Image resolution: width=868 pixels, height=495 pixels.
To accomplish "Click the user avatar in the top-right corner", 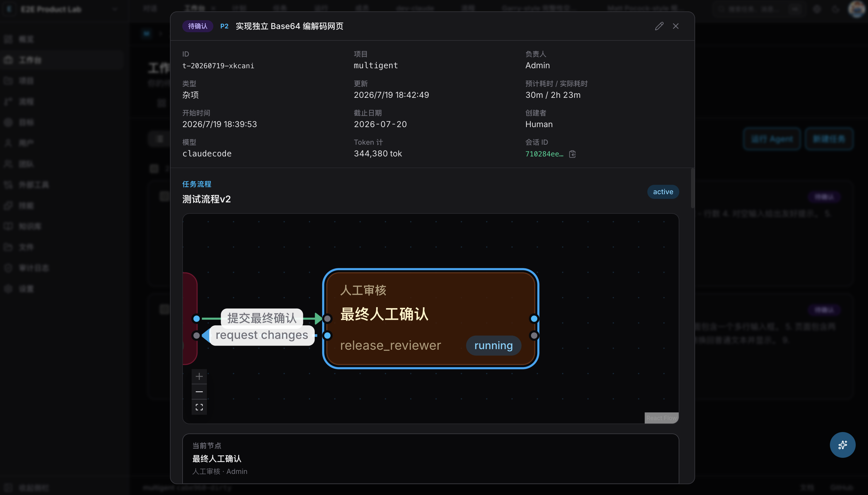I will [856, 9].
